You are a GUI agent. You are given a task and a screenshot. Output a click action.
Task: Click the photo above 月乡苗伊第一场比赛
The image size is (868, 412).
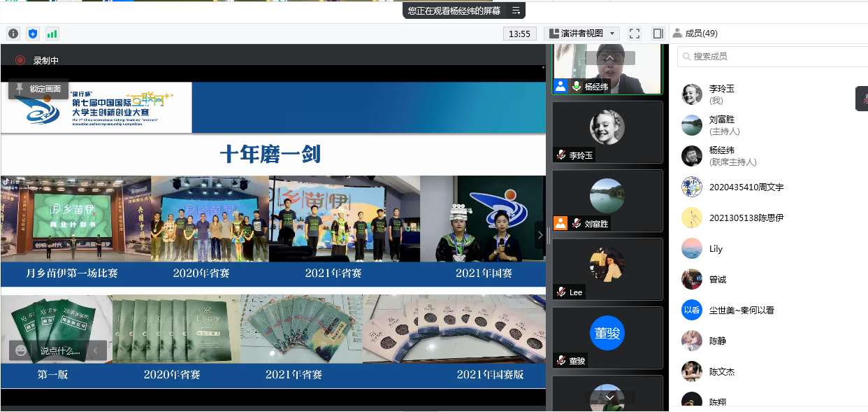(x=75, y=219)
